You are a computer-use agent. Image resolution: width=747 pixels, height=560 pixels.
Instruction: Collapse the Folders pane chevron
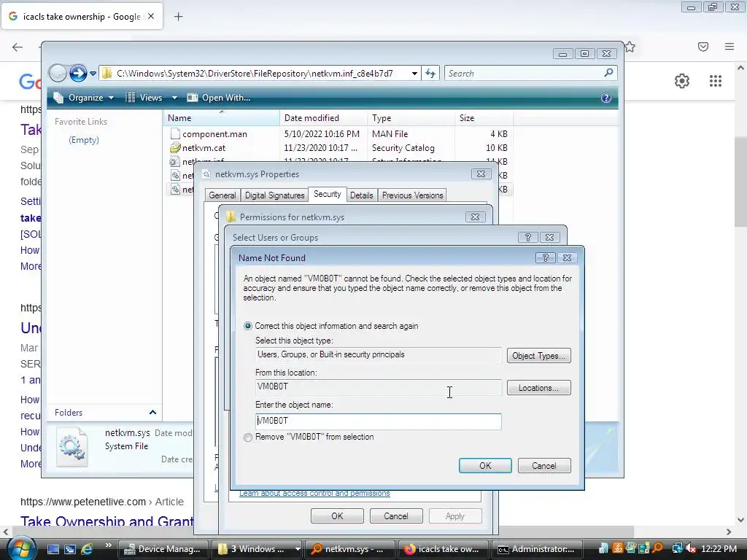(152, 413)
